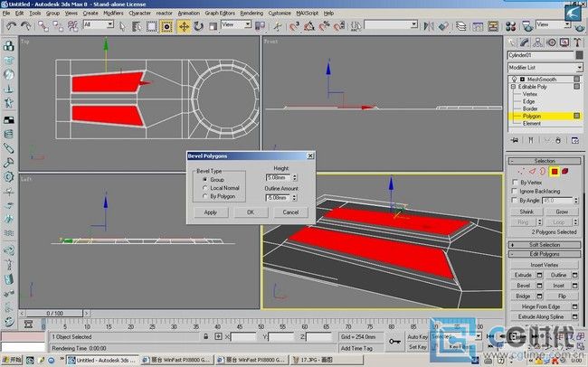588x367 pixels.
Task: Open the Modifiers menu
Action: [x=113, y=13]
